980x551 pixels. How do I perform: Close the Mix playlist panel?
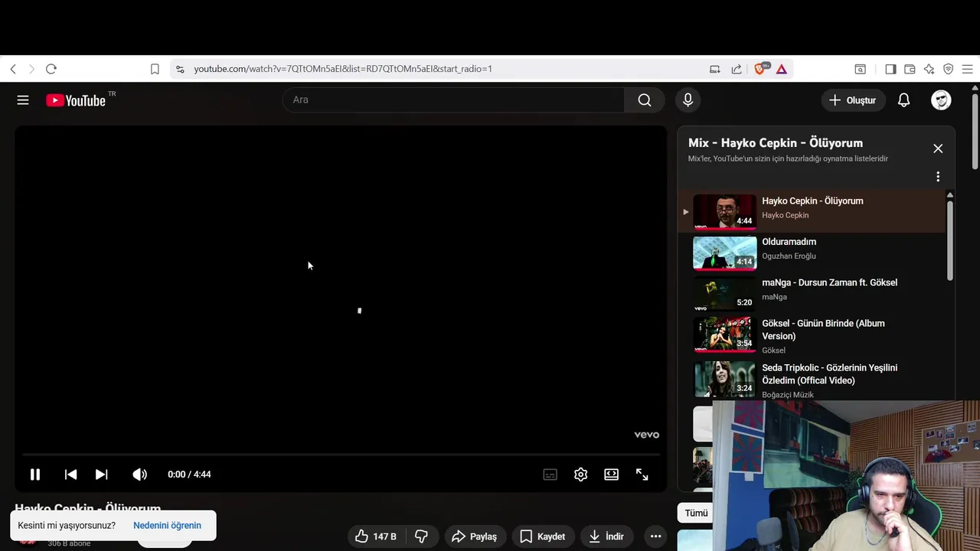coord(938,148)
